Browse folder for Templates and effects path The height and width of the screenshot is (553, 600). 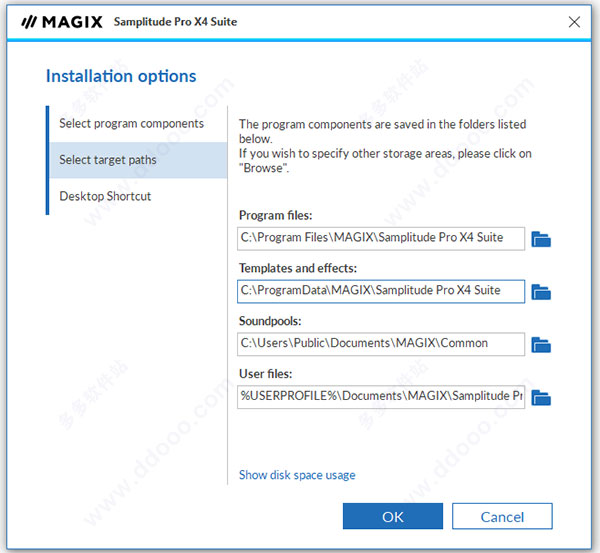tap(541, 292)
